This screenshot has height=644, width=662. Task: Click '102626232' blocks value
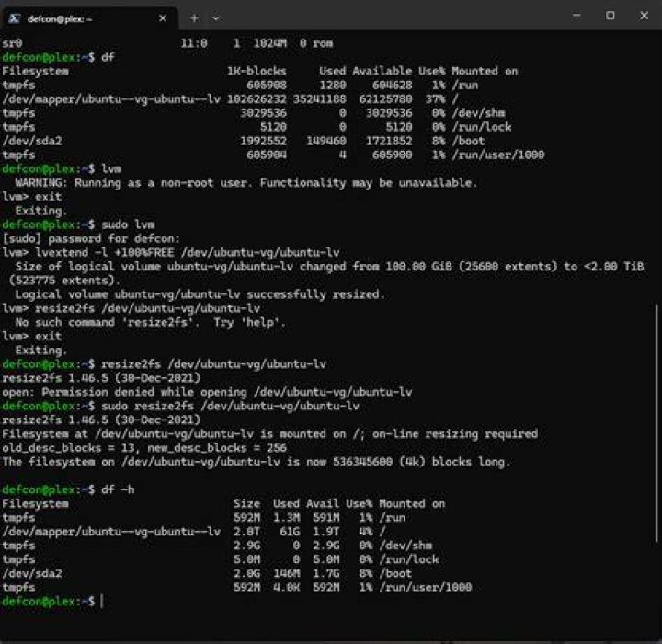coord(257,99)
